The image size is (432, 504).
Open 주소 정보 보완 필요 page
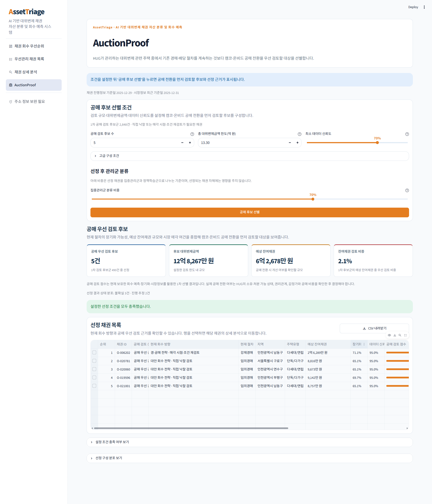pos(34,101)
